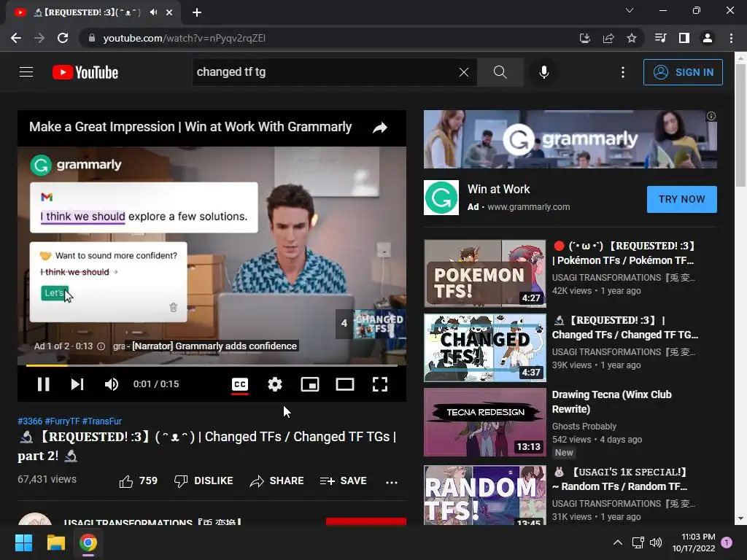The image size is (747, 560).
Task: Save the video to a playlist
Action: [344, 481]
